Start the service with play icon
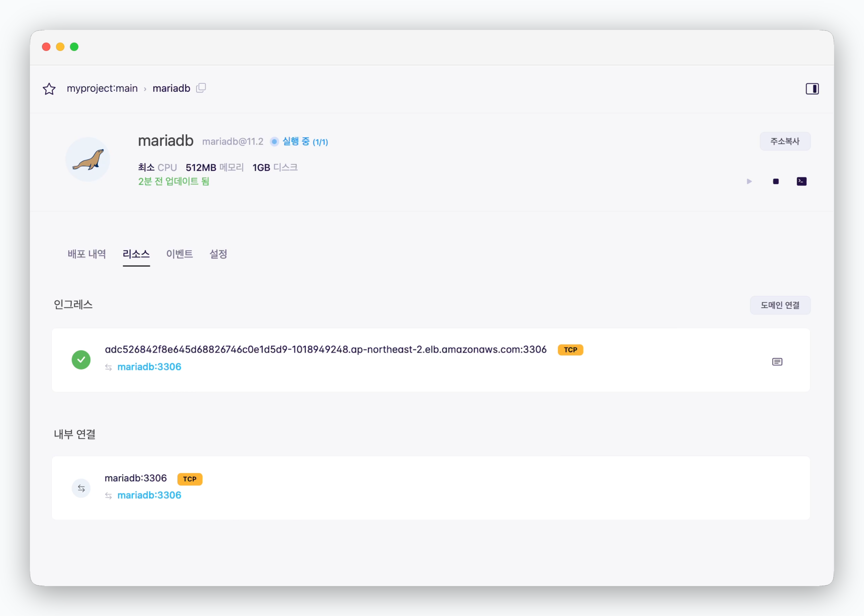 tap(749, 181)
